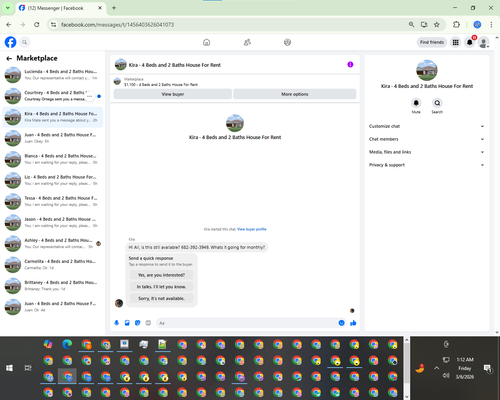Open the Bianca conversation
The width and height of the screenshot is (500, 400).
(x=53, y=159)
